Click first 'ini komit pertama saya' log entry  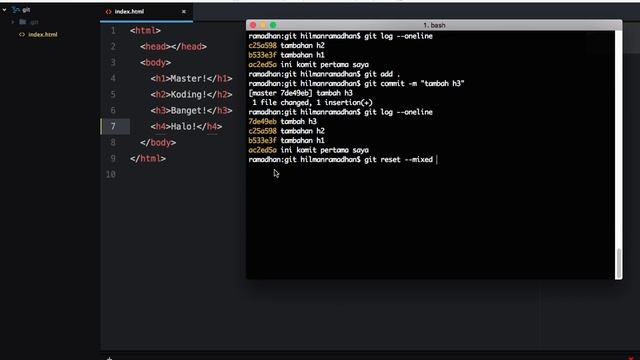point(324,64)
